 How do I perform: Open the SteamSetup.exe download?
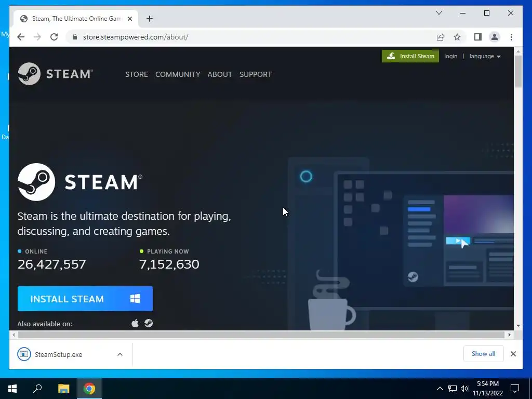[x=58, y=354]
